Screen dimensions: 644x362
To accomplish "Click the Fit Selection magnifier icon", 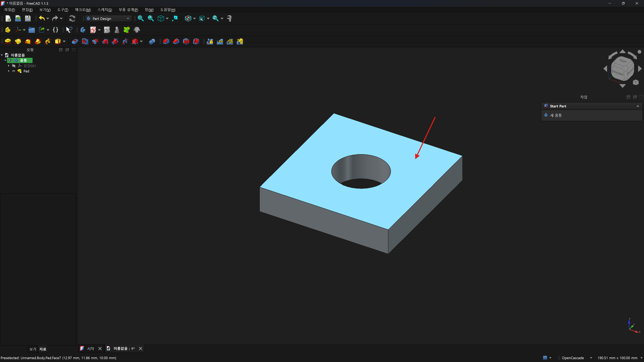I will [x=151, y=18].
